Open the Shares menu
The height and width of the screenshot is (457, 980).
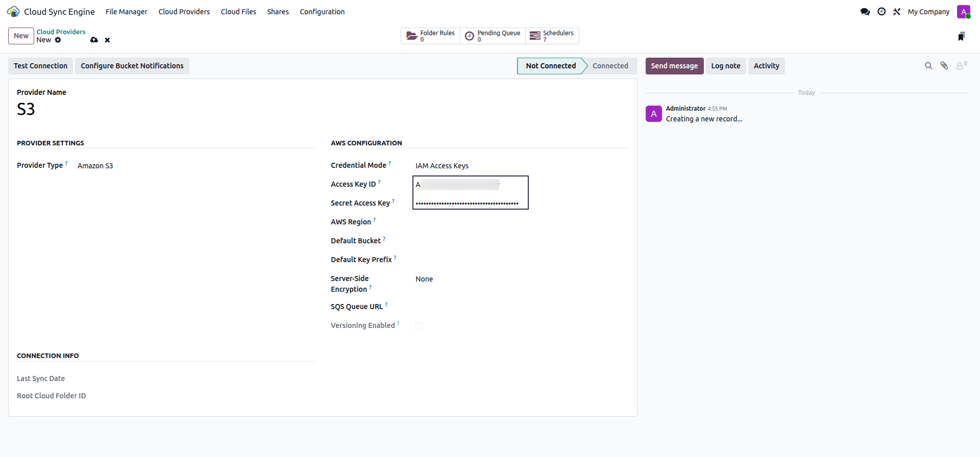tap(278, 12)
